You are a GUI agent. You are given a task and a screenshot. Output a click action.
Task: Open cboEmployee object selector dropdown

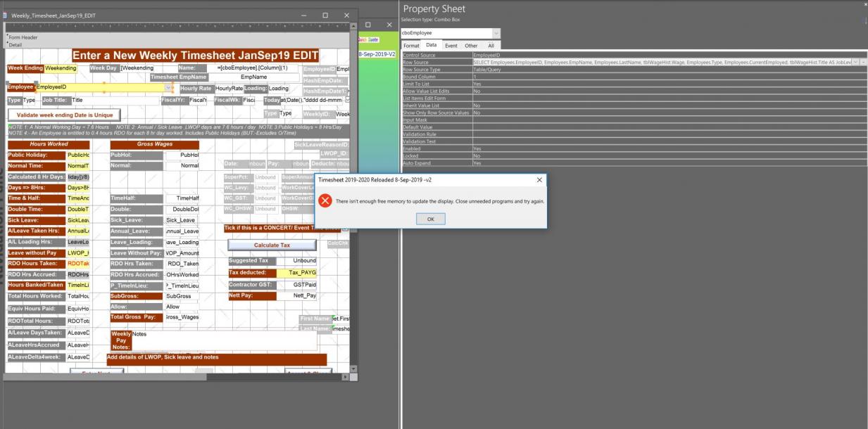(496, 32)
